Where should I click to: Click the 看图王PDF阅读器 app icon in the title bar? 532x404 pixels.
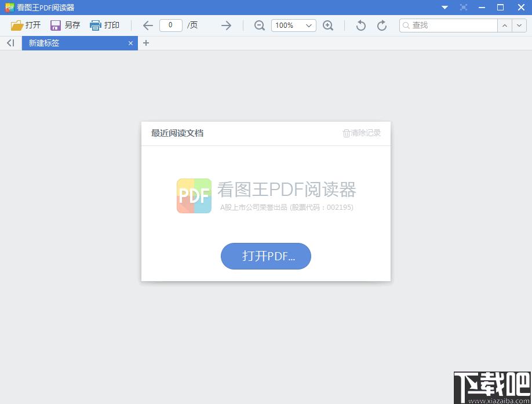[9, 7]
